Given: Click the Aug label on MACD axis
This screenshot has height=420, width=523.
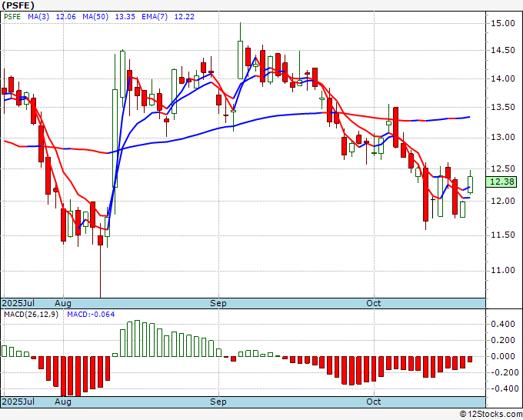Looking at the screenshot, I should click(x=63, y=402).
